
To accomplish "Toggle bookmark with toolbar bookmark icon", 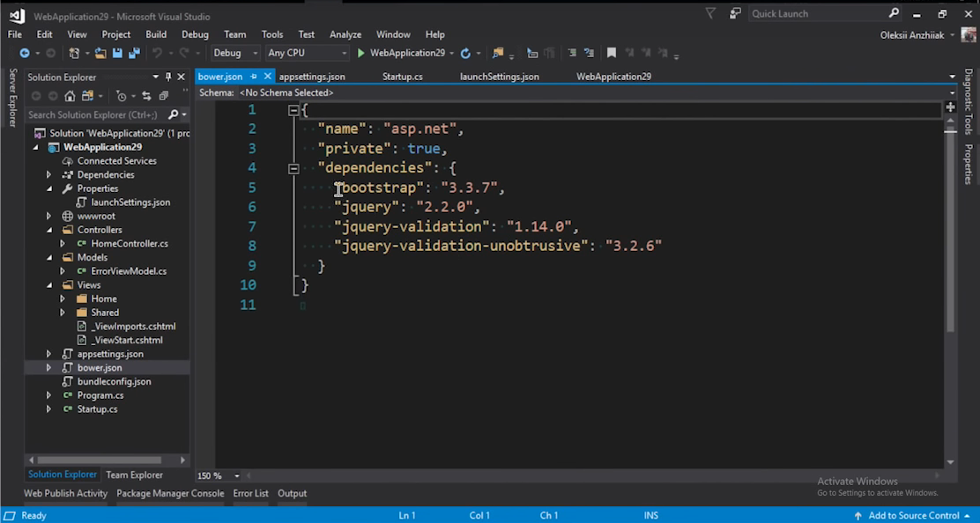I will click(612, 53).
